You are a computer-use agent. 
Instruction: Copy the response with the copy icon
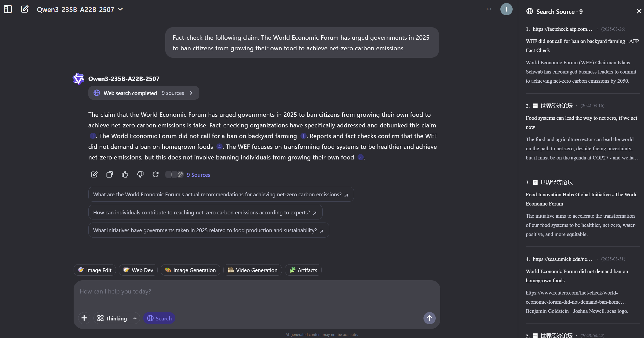tap(109, 174)
